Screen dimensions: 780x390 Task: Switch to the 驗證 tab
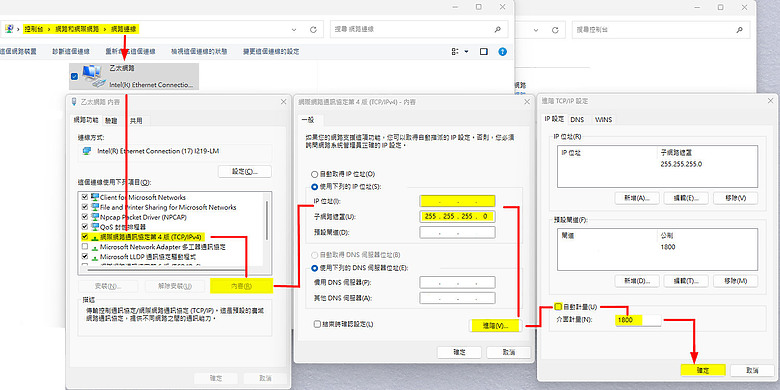tap(111, 121)
